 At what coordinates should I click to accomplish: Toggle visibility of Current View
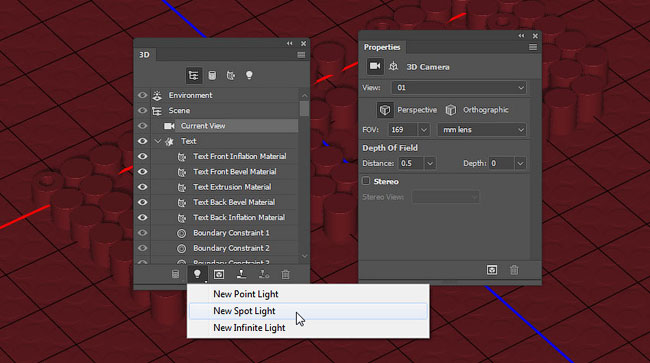click(142, 126)
